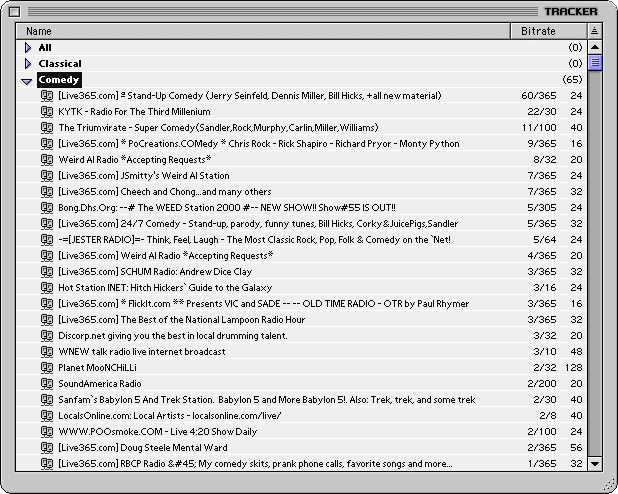Click icon for Live365 Weird Al Radio 4/365

pyautogui.click(x=47, y=255)
